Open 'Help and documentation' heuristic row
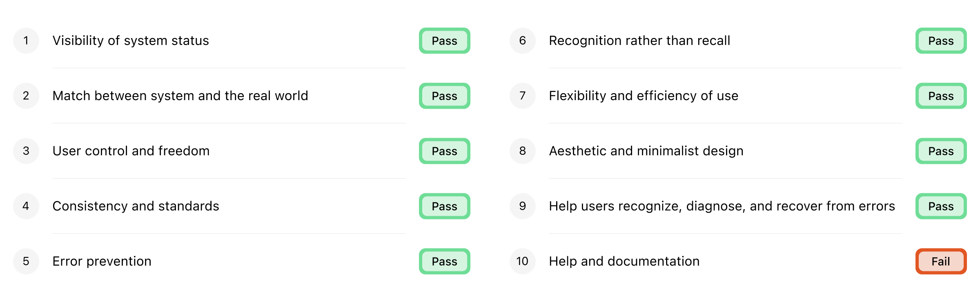This screenshot has height=302, width=980. [738, 262]
